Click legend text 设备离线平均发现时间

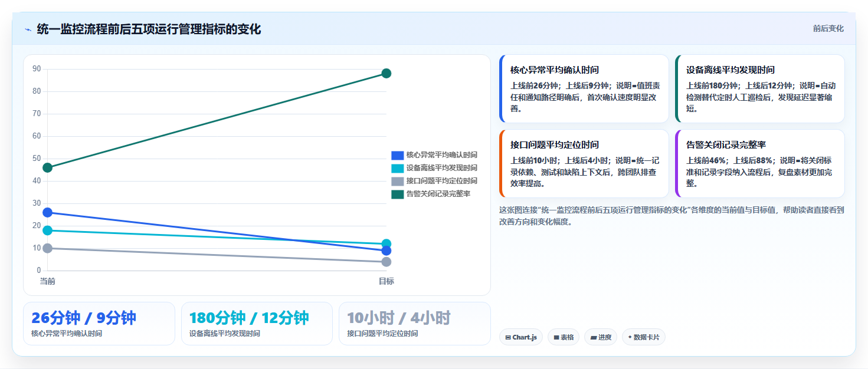pos(441,168)
